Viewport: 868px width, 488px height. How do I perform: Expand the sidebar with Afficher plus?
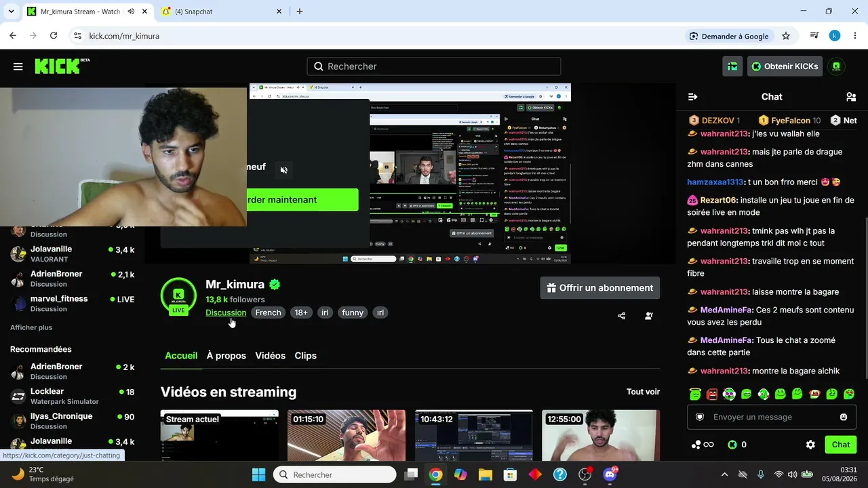pyautogui.click(x=31, y=327)
